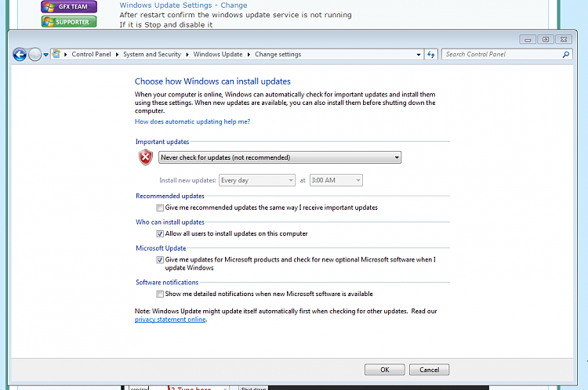Click the Back arrow navigation button

[20, 55]
